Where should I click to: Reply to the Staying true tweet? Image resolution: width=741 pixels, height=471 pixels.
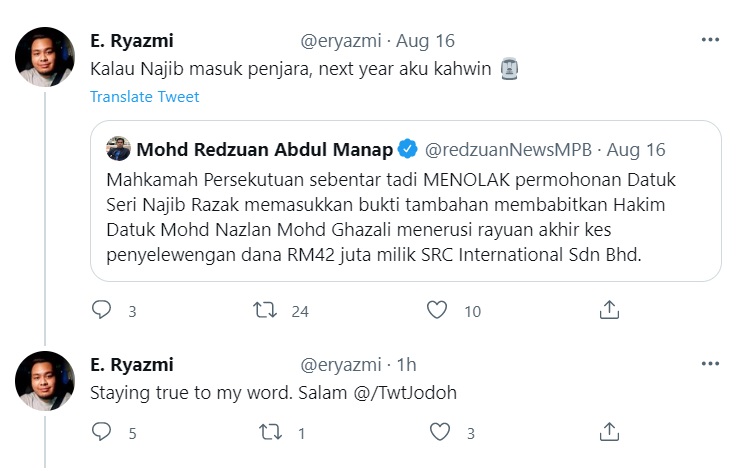(x=101, y=433)
